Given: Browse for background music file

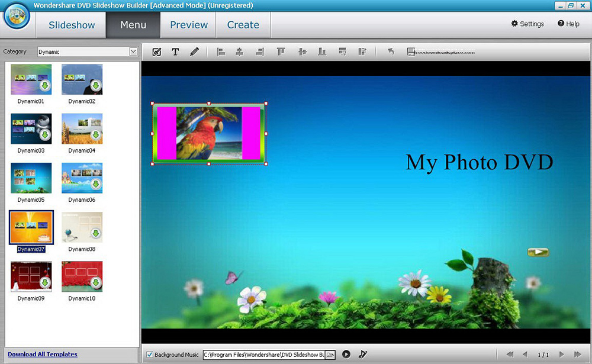Looking at the screenshot, I should (x=330, y=355).
